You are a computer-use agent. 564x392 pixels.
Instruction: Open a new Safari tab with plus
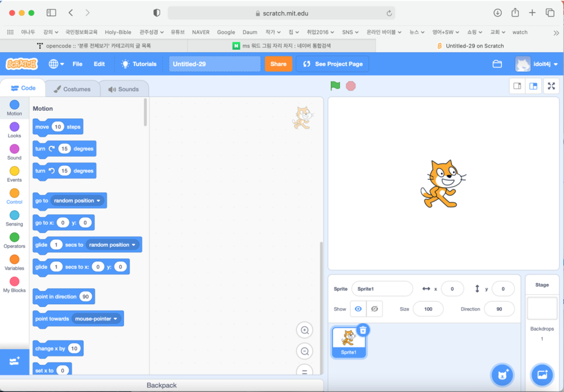click(x=532, y=13)
